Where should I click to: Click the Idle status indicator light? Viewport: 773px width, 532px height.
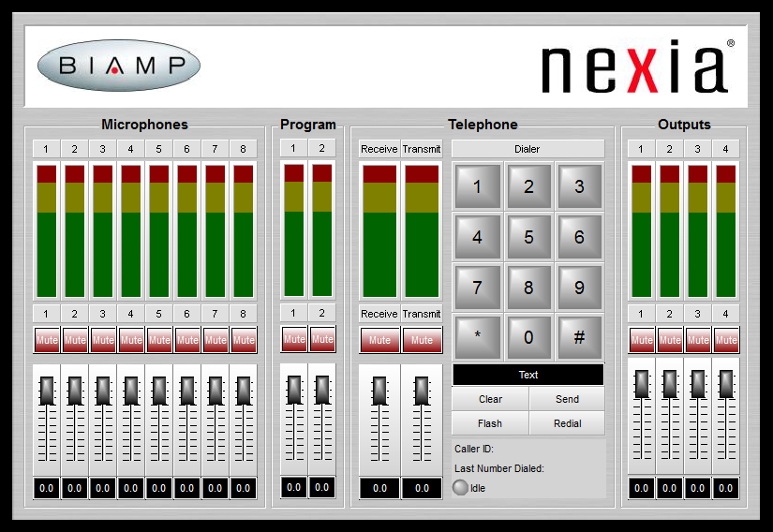460,488
